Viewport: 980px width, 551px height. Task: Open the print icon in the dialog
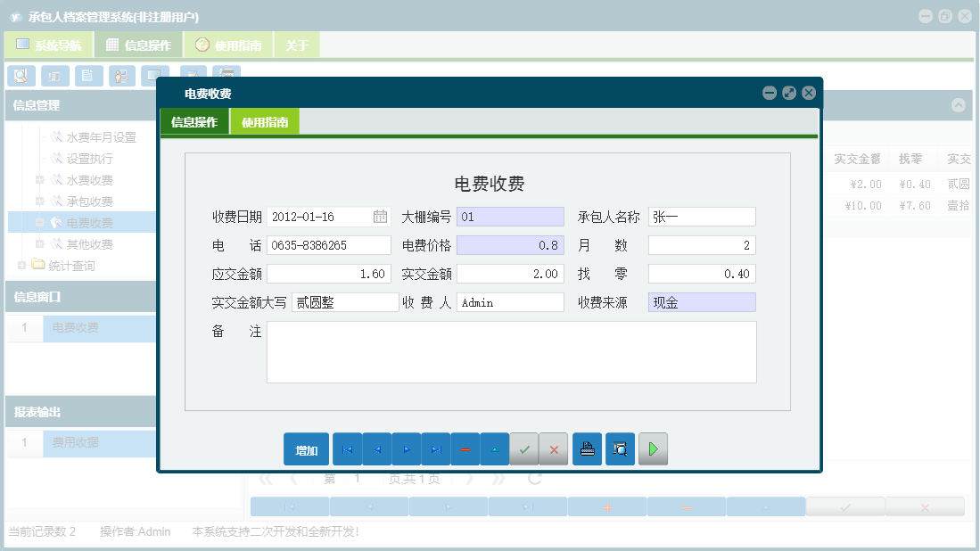[587, 448]
